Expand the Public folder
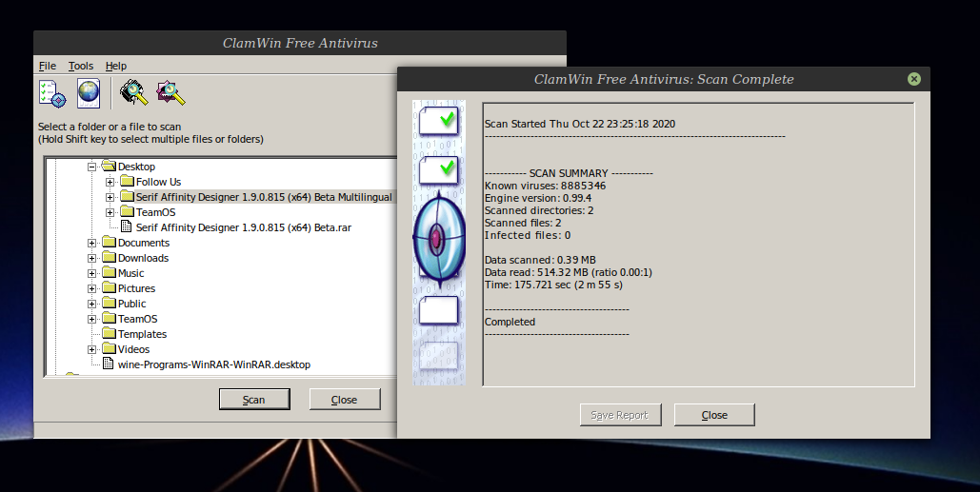The image size is (980, 492). 91,304
